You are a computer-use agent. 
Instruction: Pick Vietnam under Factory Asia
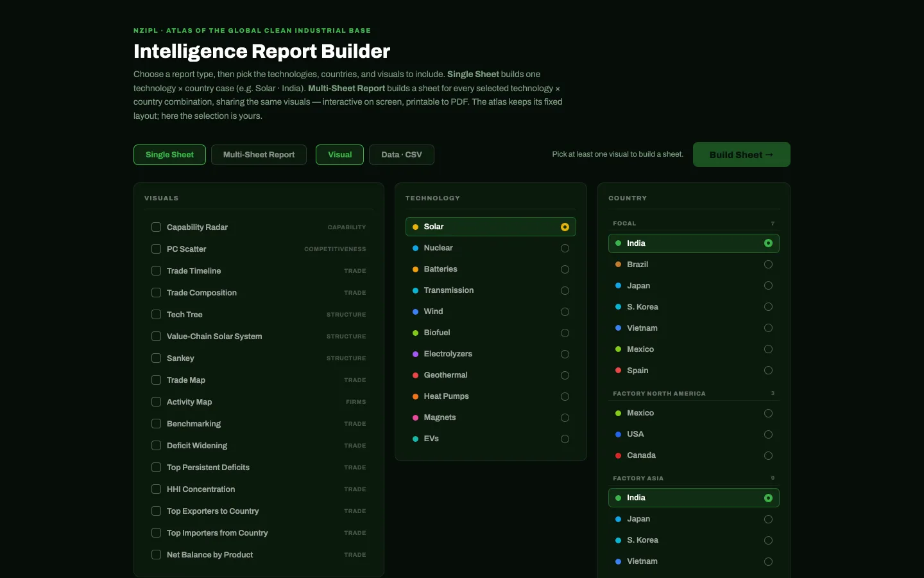tap(694, 561)
